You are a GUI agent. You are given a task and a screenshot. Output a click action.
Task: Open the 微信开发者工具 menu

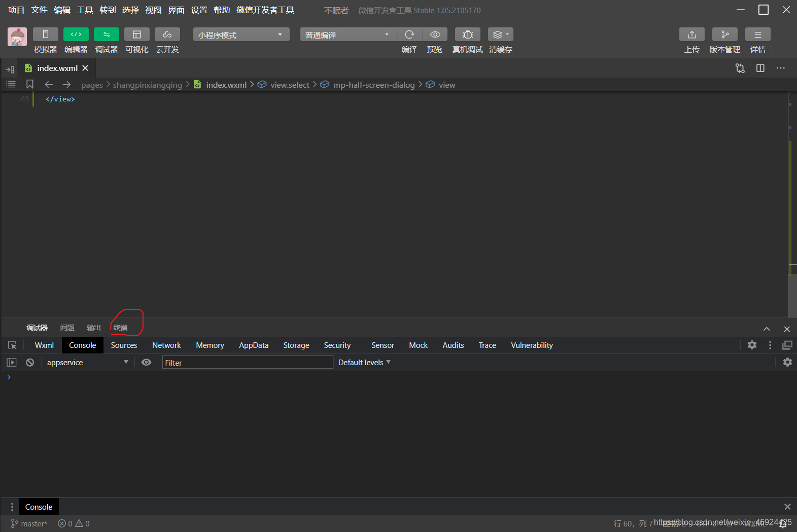pyautogui.click(x=265, y=10)
